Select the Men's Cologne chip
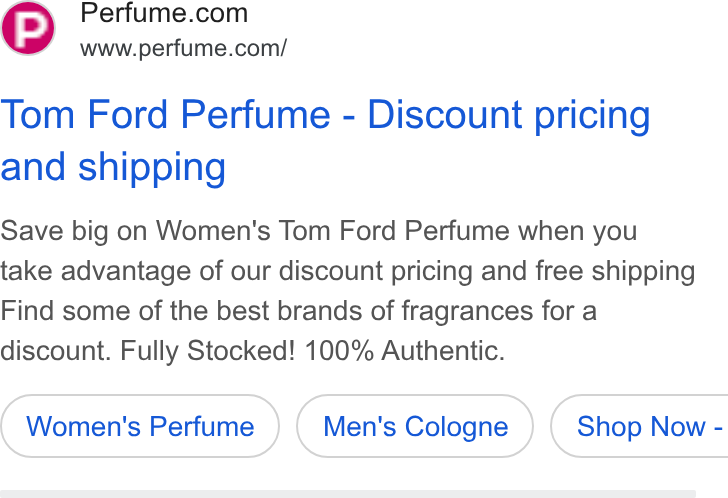 [415, 426]
